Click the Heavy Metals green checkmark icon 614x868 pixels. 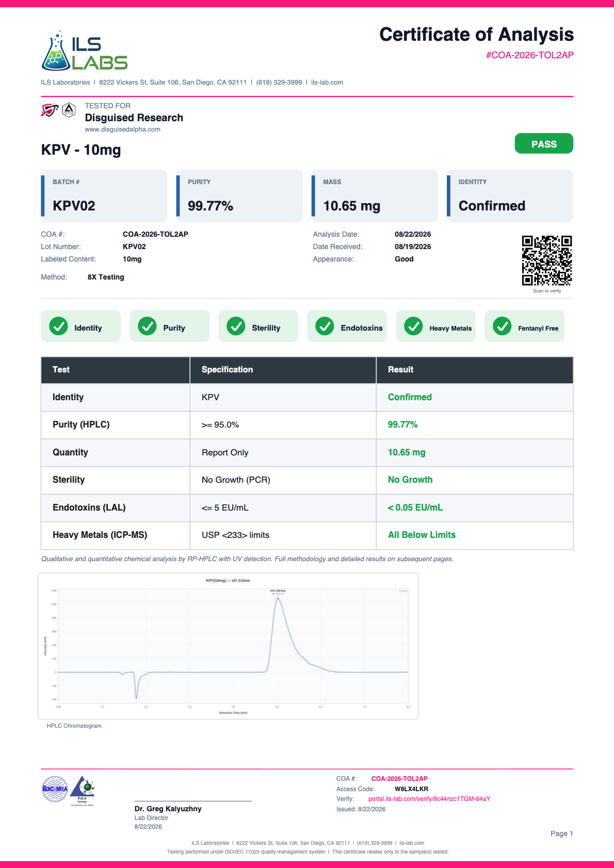[413, 326]
